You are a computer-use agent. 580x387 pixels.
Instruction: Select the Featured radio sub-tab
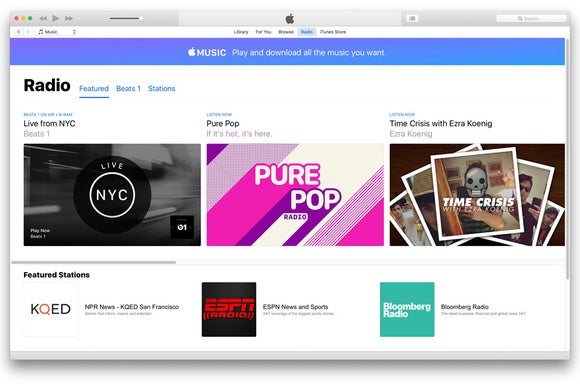(x=94, y=89)
